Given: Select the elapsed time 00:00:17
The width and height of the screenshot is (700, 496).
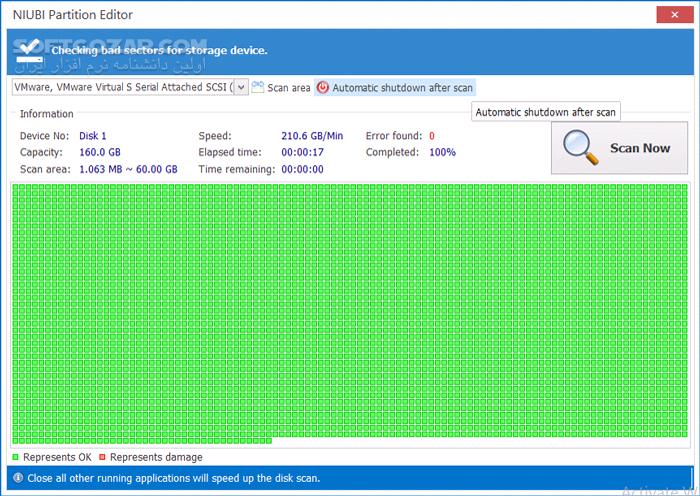Looking at the screenshot, I should 302,152.
